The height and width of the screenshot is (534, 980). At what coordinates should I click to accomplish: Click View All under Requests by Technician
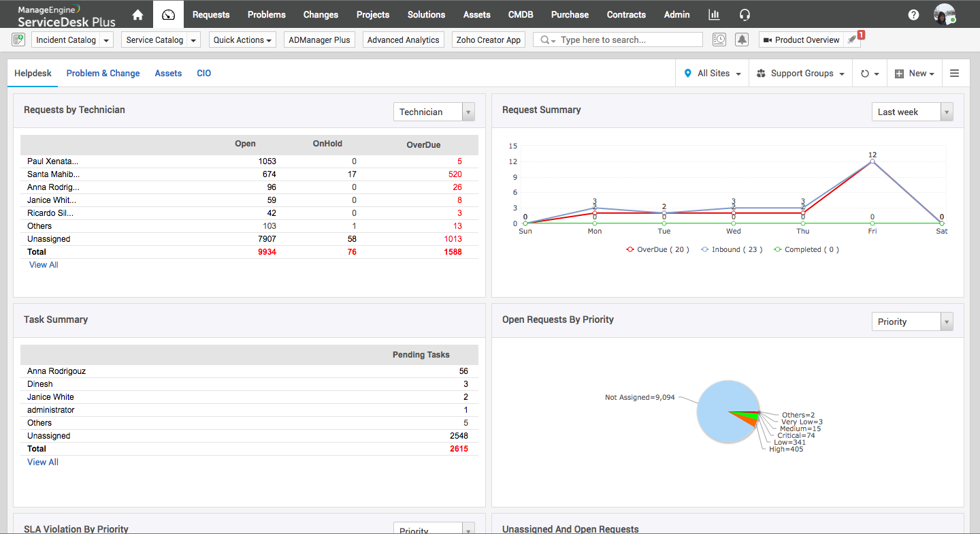(43, 264)
